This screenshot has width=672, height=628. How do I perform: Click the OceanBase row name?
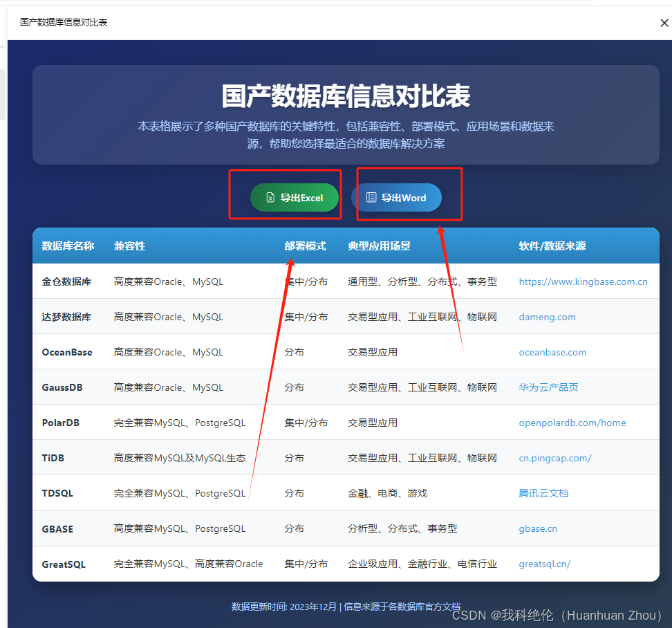(67, 352)
